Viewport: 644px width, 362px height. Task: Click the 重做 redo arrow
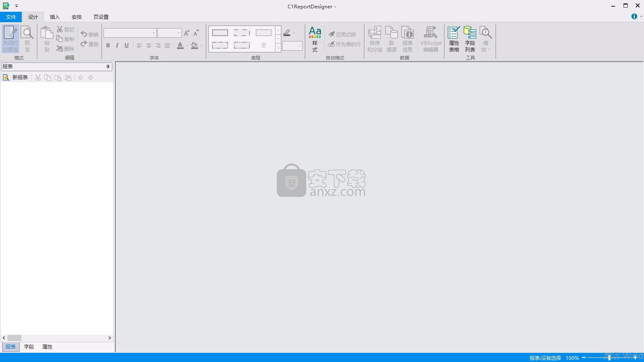click(x=90, y=44)
